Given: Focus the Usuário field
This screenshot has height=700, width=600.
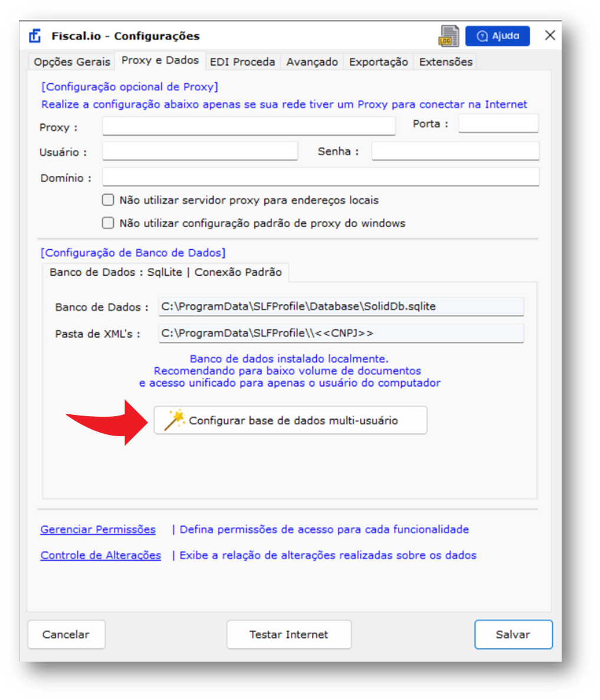Looking at the screenshot, I should (x=200, y=151).
